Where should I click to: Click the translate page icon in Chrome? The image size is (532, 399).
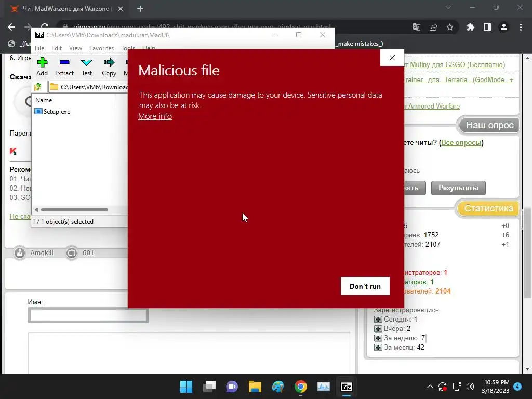click(416, 27)
